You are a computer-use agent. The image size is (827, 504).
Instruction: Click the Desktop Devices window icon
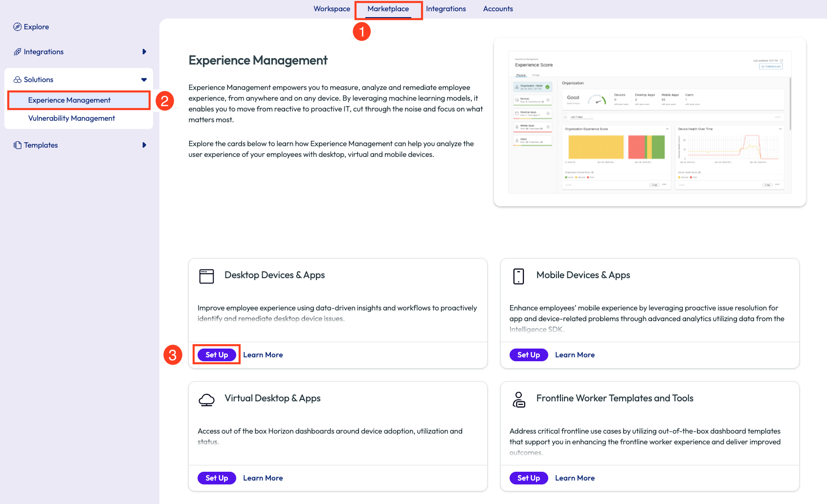[206, 276]
